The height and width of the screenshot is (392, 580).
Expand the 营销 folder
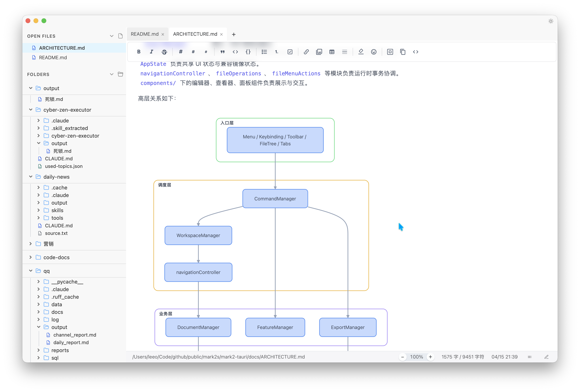click(x=31, y=243)
